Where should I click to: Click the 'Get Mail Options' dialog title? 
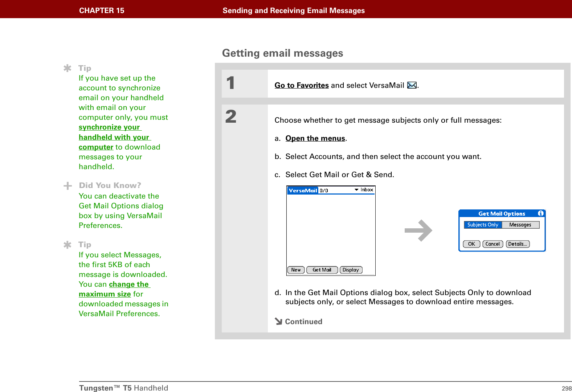502,214
